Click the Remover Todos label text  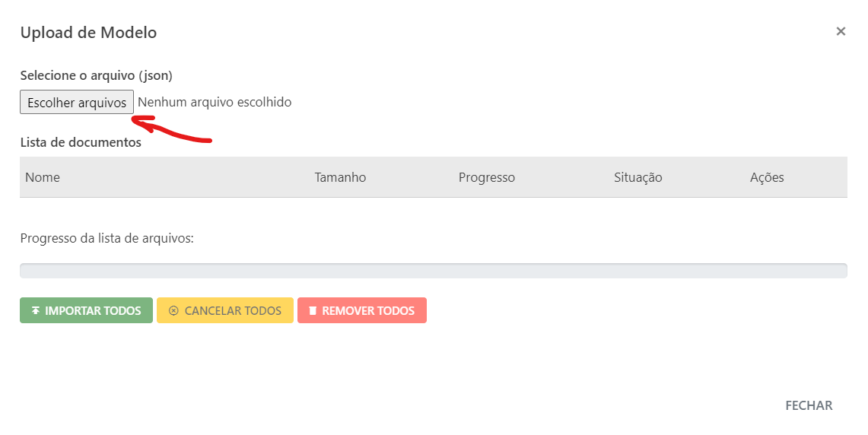[x=368, y=311]
